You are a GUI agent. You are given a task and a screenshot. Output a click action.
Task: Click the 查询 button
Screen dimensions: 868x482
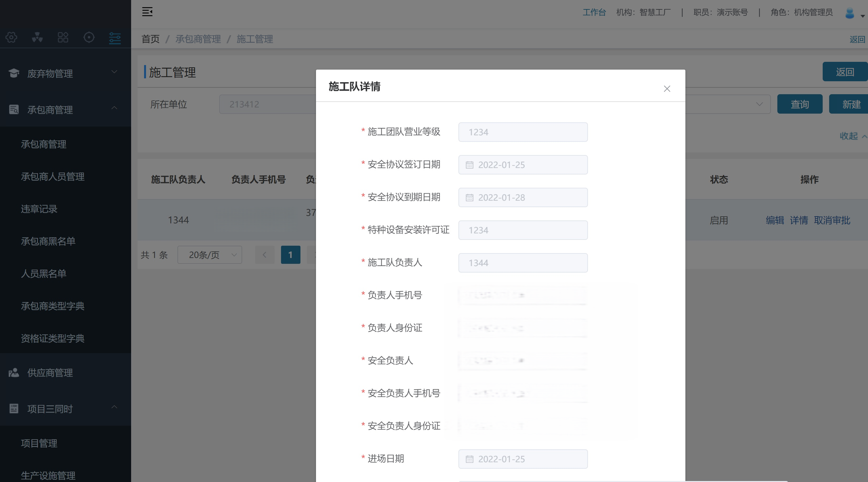(800, 105)
